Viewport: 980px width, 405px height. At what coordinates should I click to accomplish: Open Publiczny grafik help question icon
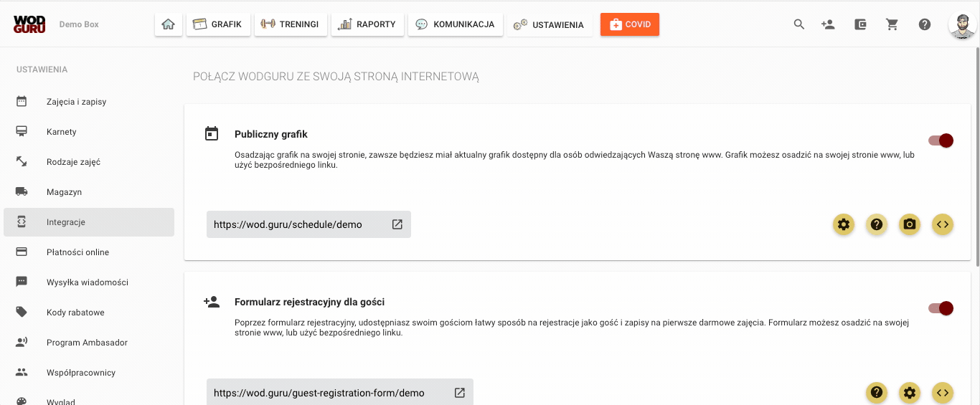tap(877, 224)
